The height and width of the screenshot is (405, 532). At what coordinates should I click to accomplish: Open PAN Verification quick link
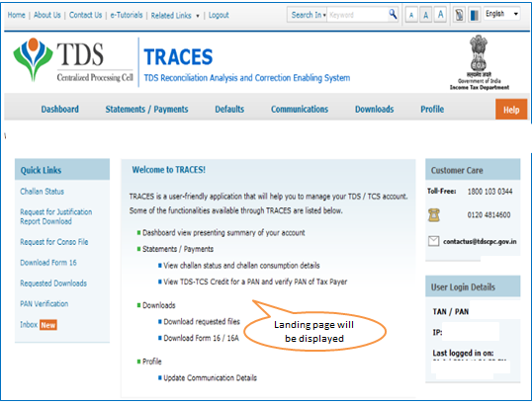(44, 303)
